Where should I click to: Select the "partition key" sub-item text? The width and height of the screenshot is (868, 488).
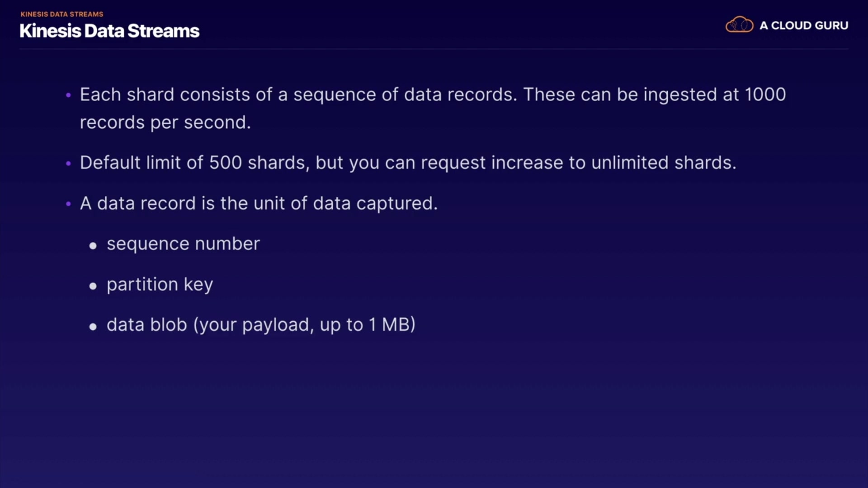160,285
